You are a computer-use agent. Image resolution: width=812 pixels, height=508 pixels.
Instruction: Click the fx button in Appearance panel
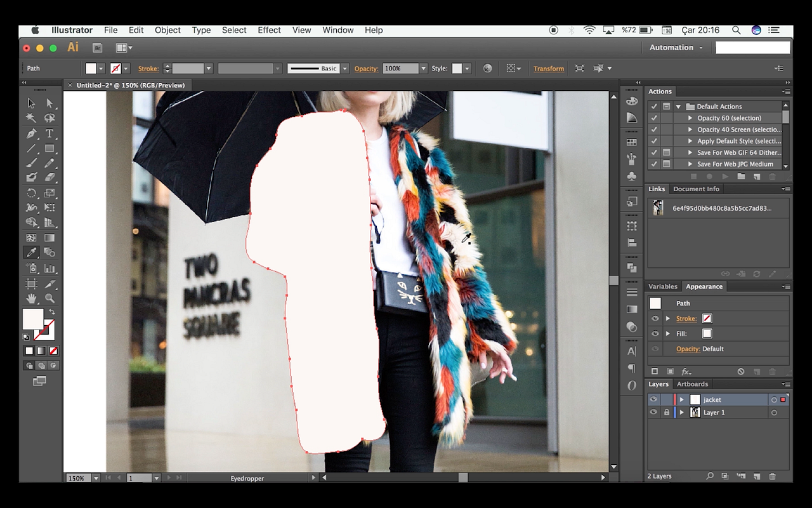(x=686, y=371)
